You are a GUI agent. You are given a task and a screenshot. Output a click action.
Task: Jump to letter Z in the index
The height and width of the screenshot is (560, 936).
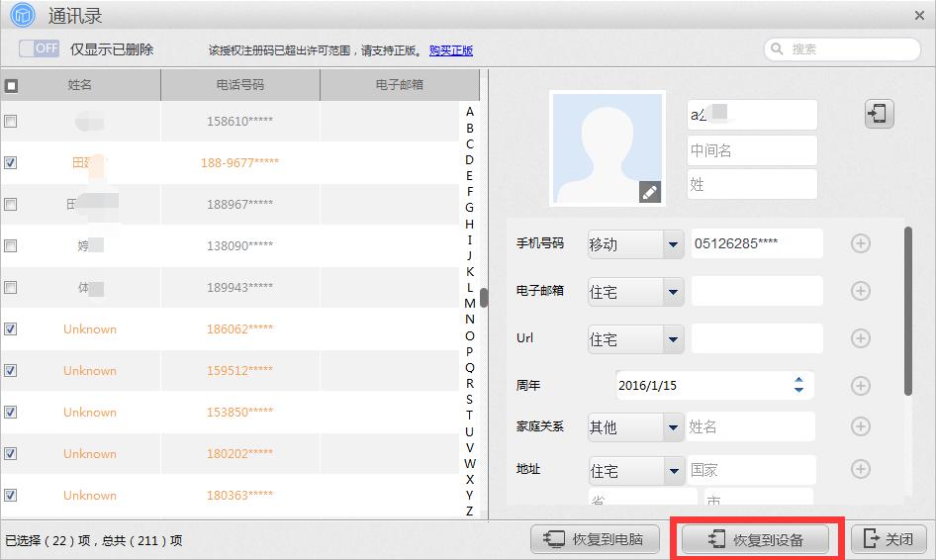(x=470, y=512)
